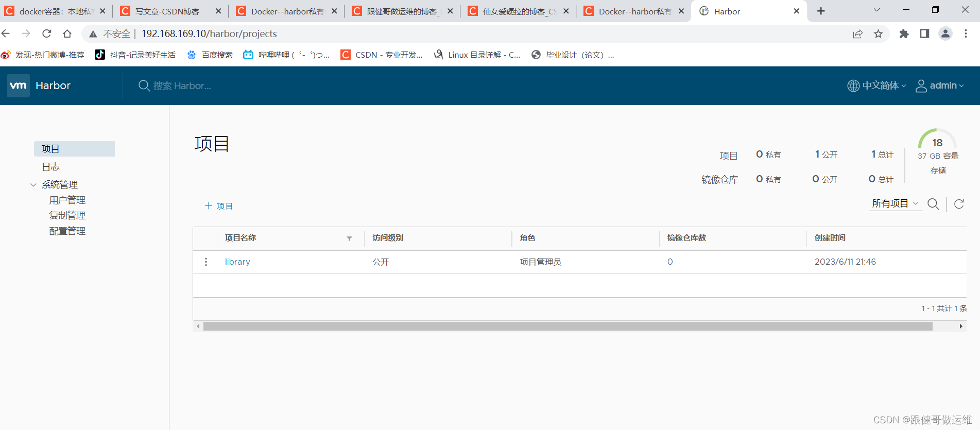The image size is (980, 430).
Task: Share this page via share icon
Action: [x=857, y=33]
